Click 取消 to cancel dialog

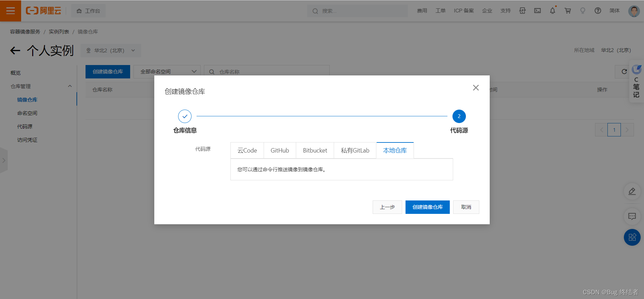pos(466,207)
